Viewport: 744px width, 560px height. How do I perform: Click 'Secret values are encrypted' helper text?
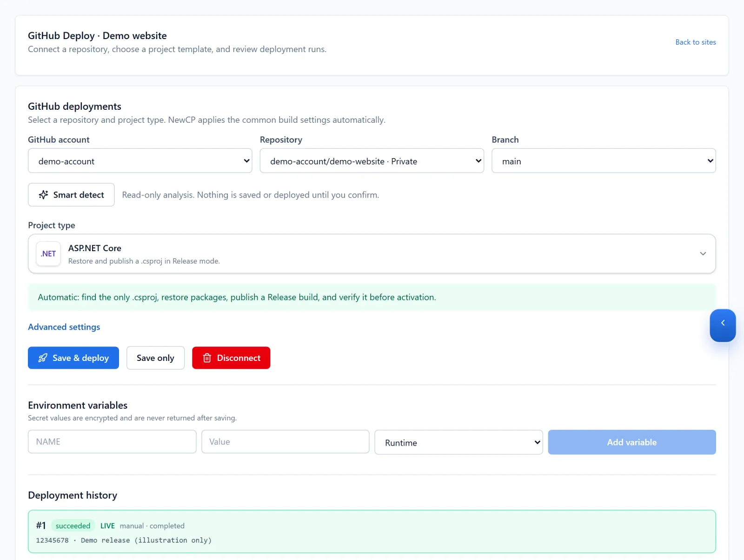tap(133, 418)
